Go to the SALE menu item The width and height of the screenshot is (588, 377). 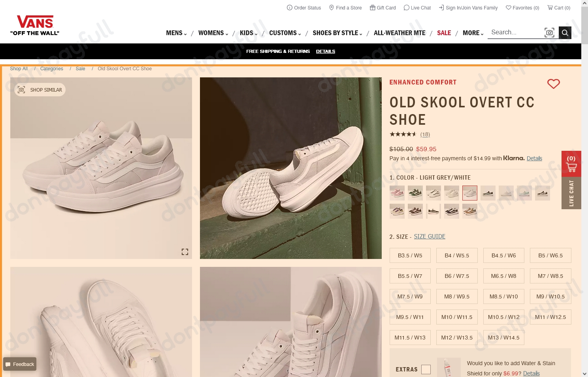point(444,33)
